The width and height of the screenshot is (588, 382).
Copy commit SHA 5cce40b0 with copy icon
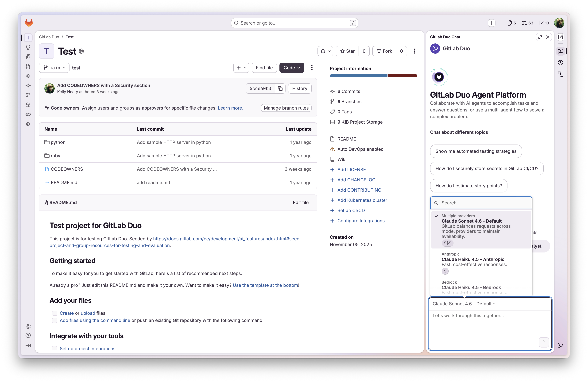280,88
